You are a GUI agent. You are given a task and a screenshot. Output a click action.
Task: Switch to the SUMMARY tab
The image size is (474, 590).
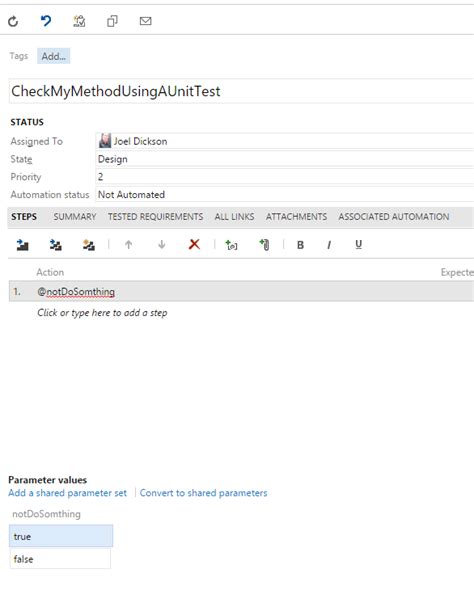(x=75, y=217)
